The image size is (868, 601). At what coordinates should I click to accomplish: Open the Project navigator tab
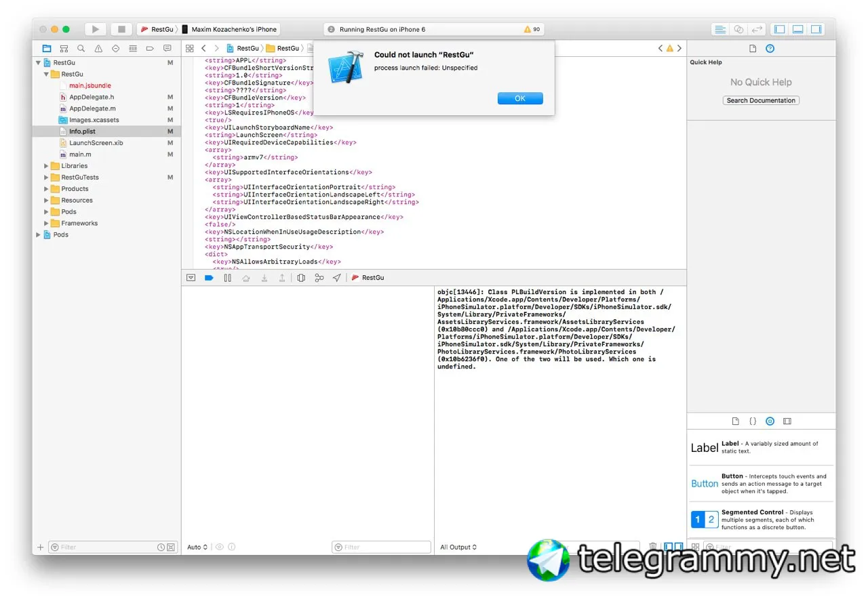pyautogui.click(x=46, y=49)
